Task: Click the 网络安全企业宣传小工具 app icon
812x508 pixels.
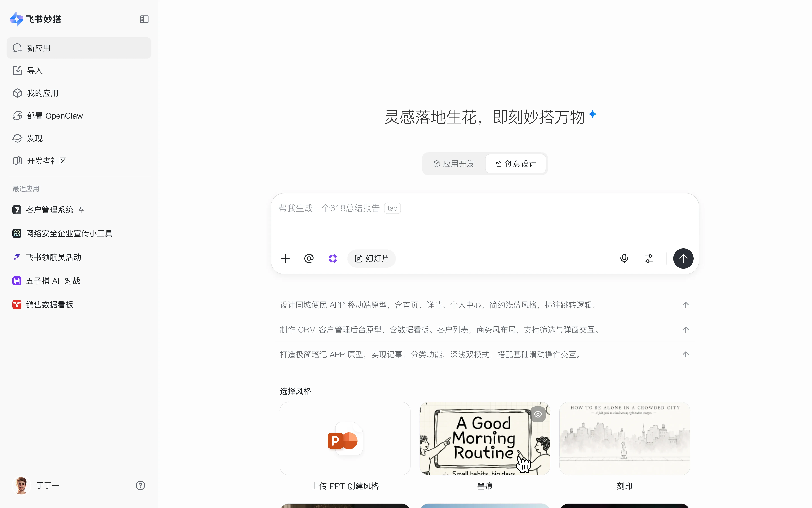Action: 17,234
